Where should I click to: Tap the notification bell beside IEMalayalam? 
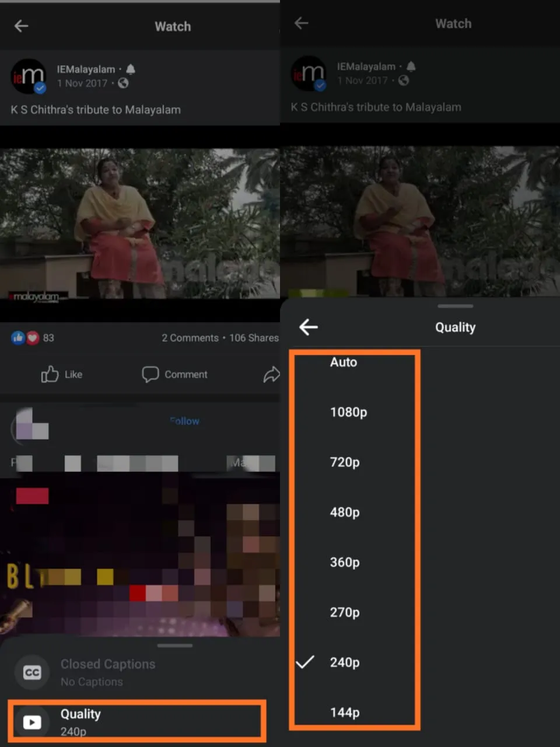coord(131,69)
